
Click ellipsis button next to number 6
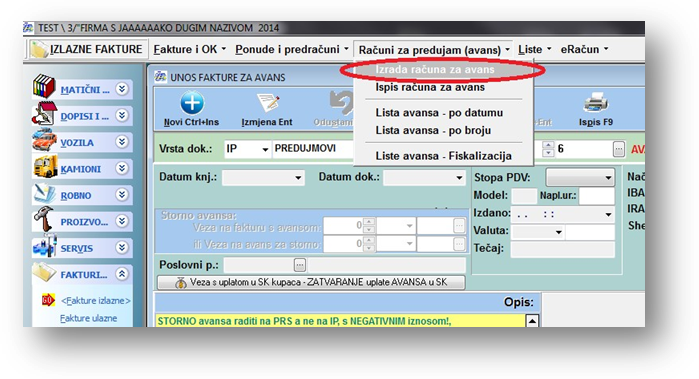point(618,149)
